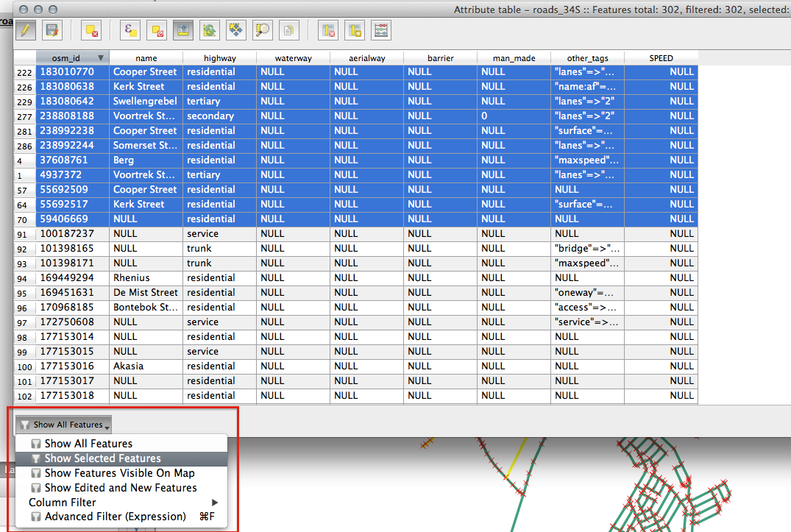Choose Advanced Filter (Expression) option
Screen dimensions: 791x532
tap(115, 517)
